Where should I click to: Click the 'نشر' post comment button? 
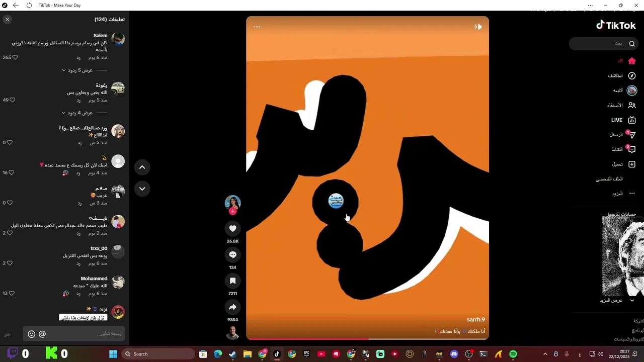8,334
